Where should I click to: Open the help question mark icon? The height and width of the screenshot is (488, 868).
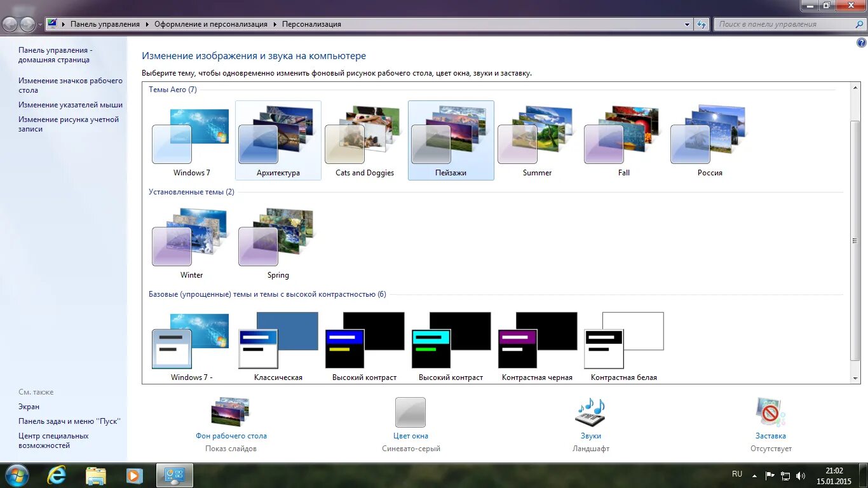coord(862,43)
